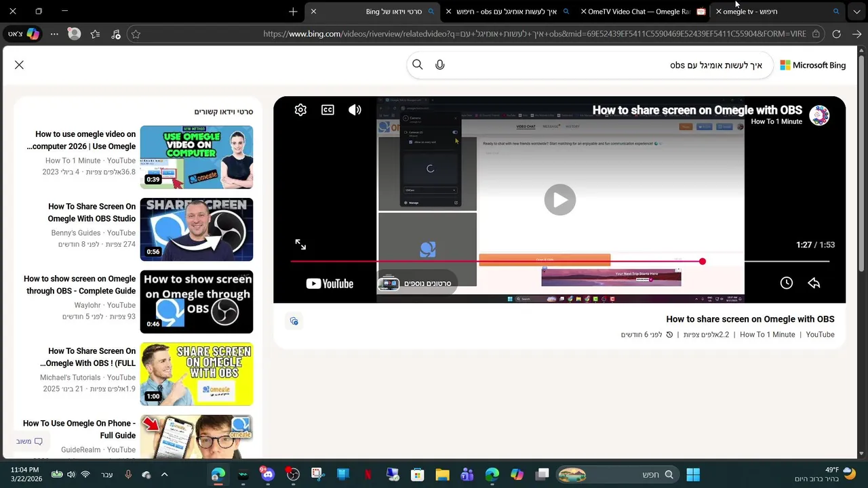Click the search magnifier in Bing box
Image resolution: width=868 pixels, height=488 pixels.
418,65
